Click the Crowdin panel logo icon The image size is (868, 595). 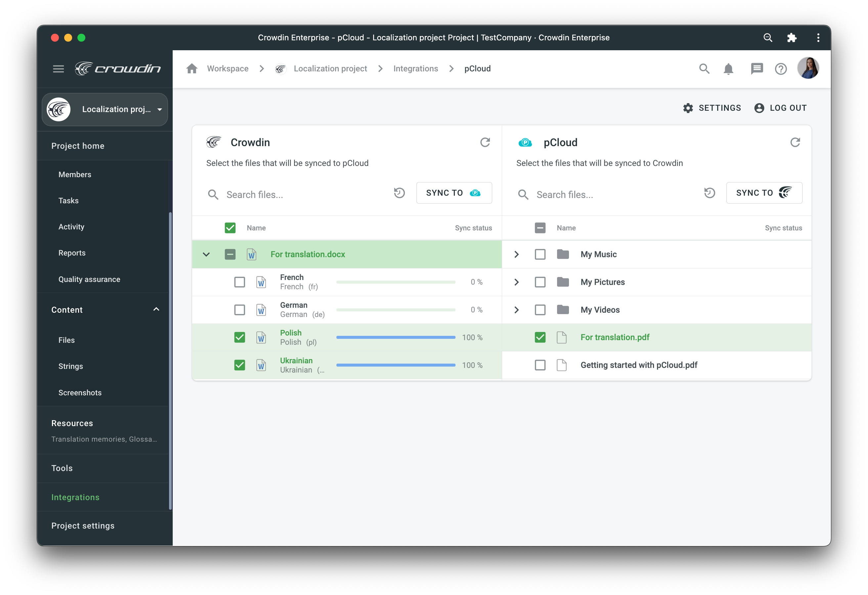click(x=214, y=142)
